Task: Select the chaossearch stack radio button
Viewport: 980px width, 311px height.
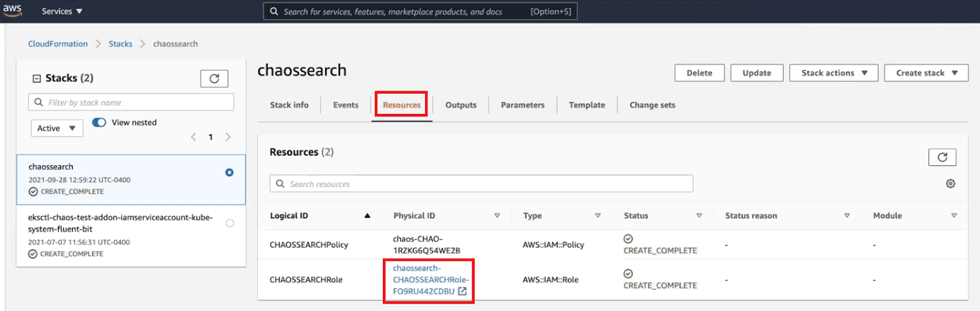Action: coord(229,173)
